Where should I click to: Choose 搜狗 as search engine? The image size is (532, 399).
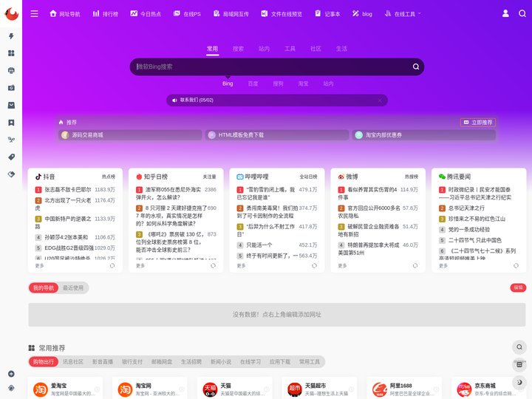(278, 83)
